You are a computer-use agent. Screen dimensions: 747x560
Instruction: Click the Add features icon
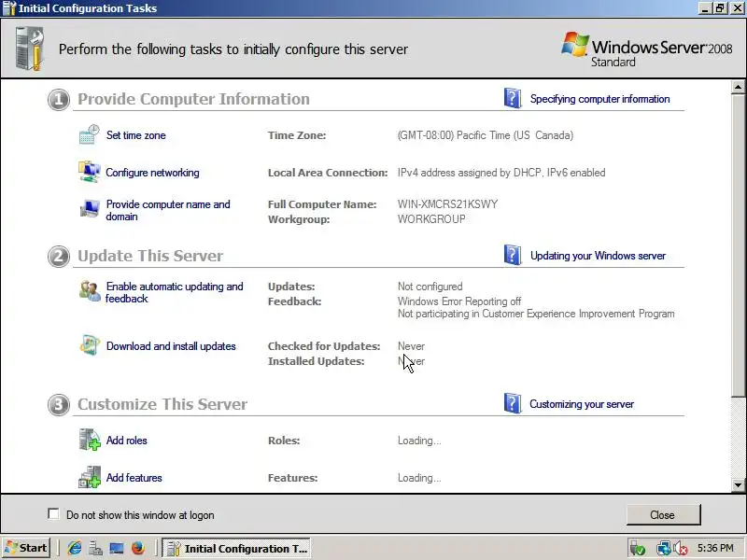click(x=89, y=477)
